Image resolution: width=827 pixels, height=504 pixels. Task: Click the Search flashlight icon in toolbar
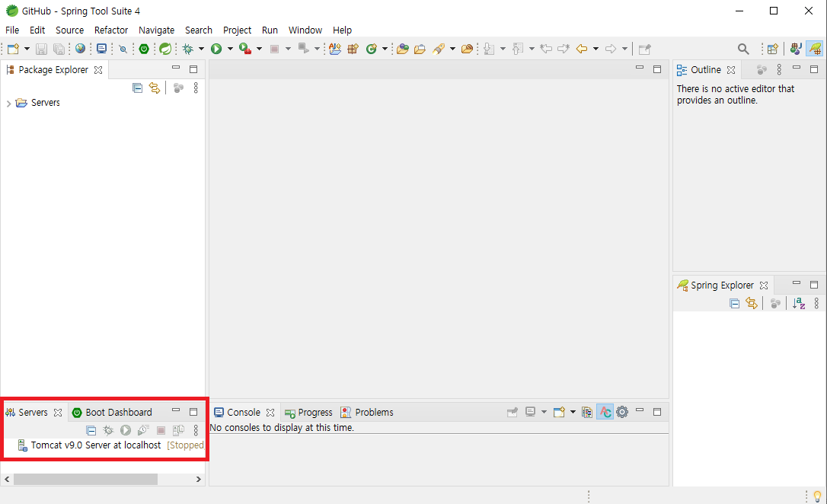pos(439,49)
